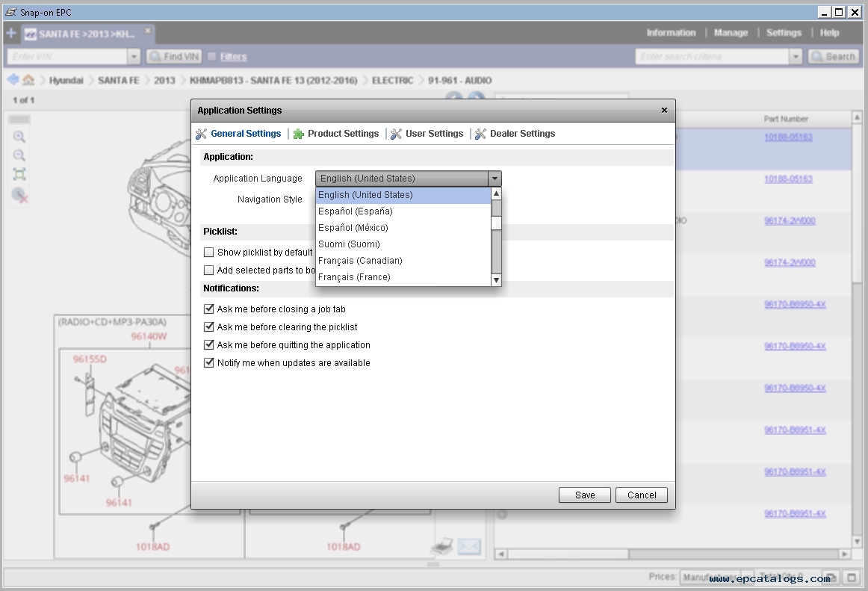Screen dimensions: 868x591
Task: Go to 2013 in the breadcrumb
Action: tap(164, 80)
